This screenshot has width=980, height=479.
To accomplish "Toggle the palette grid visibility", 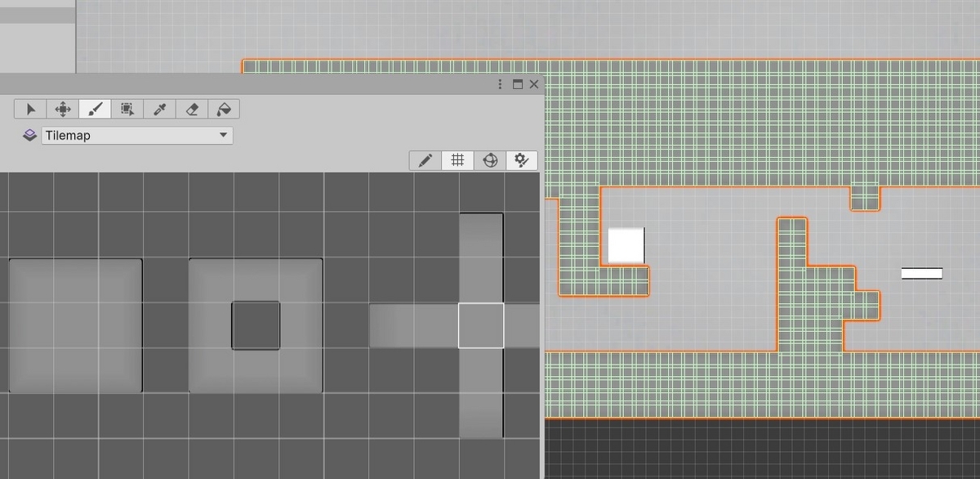I will click(x=457, y=160).
